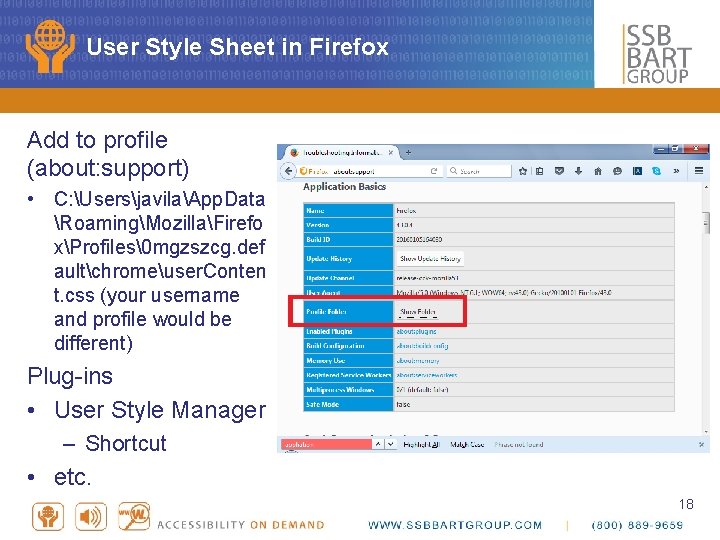Click the SSB BART GROUP logo

tap(657, 54)
